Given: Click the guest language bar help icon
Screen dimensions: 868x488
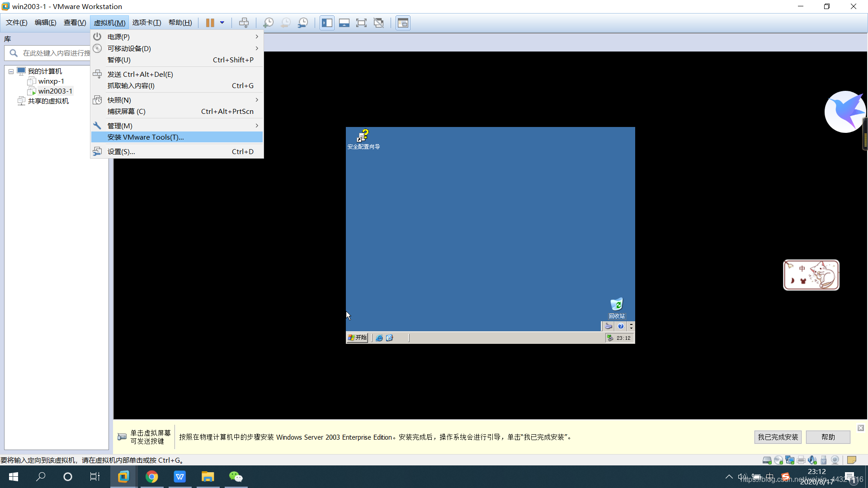Looking at the screenshot, I should 621,326.
